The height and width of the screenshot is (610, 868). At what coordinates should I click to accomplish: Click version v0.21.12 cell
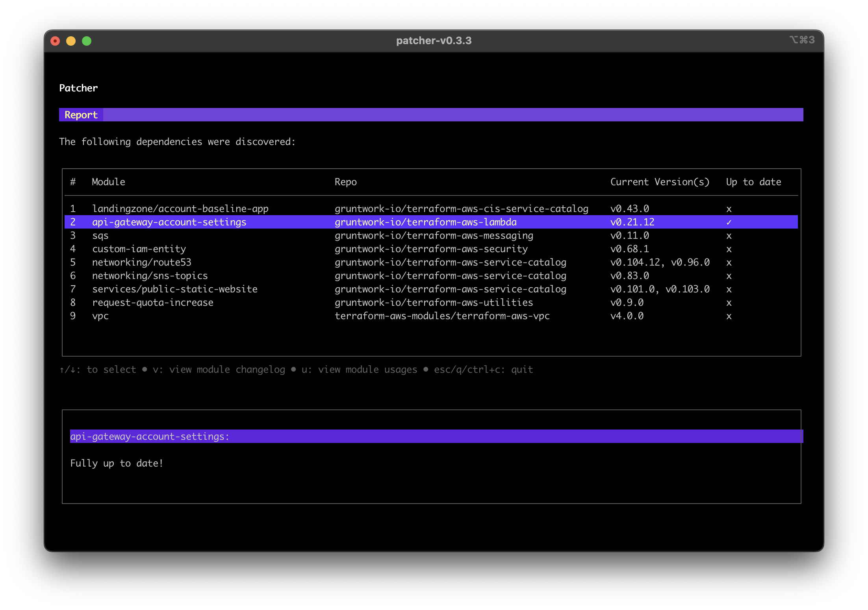632,222
